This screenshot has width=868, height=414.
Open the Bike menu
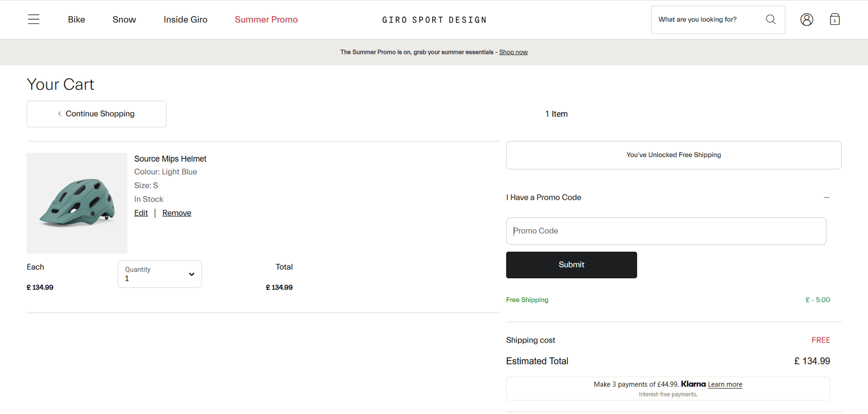76,19
